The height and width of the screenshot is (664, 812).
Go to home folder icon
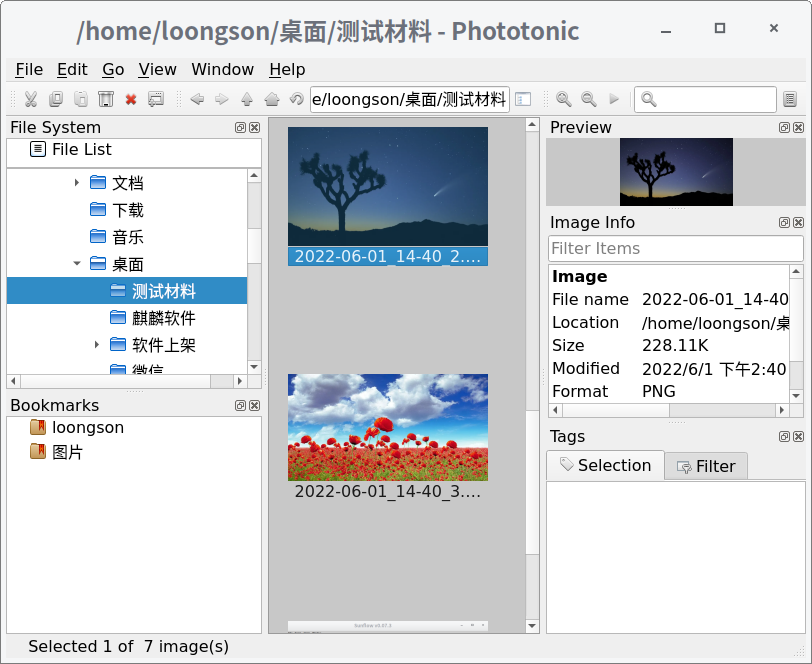coord(272,99)
